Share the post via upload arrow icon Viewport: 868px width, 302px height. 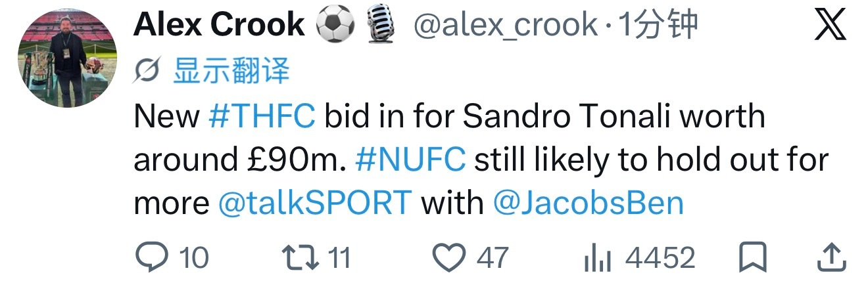pyautogui.click(x=831, y=257)
